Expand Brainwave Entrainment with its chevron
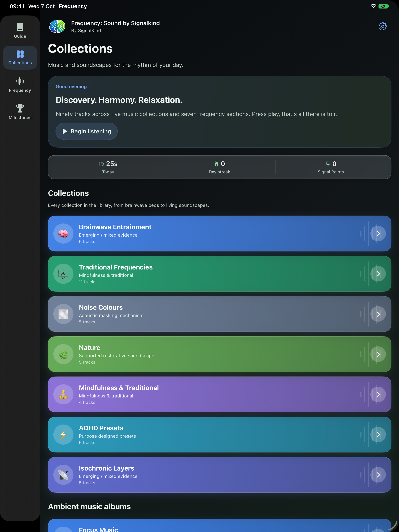The height and width of the screenshot is (532, 399). point(378,234)
